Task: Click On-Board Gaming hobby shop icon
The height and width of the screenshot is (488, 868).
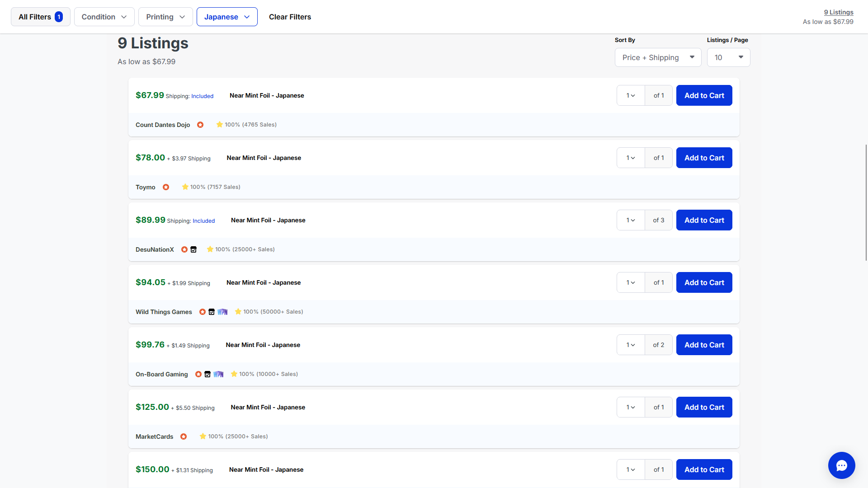Action: click(x=208, y=374)
